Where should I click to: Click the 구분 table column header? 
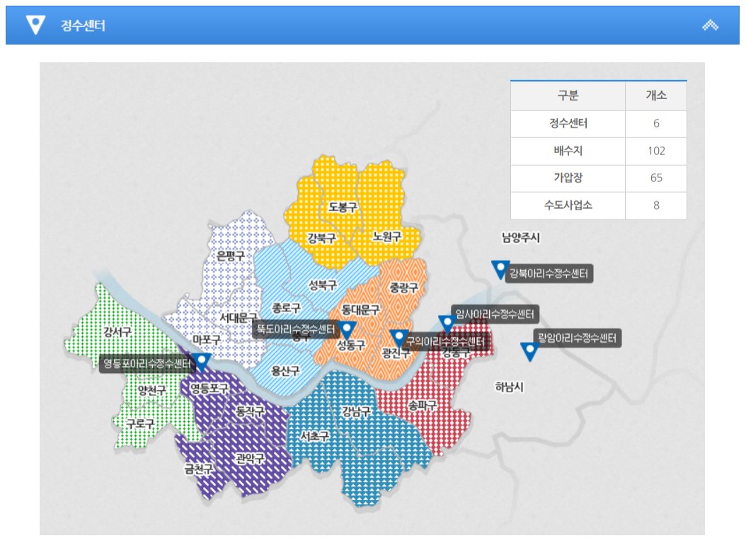(x=568, y=96)
